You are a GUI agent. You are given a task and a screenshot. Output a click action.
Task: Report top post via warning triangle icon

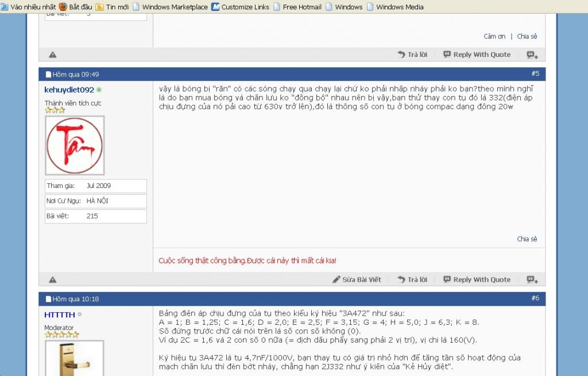tap(53, 55)
